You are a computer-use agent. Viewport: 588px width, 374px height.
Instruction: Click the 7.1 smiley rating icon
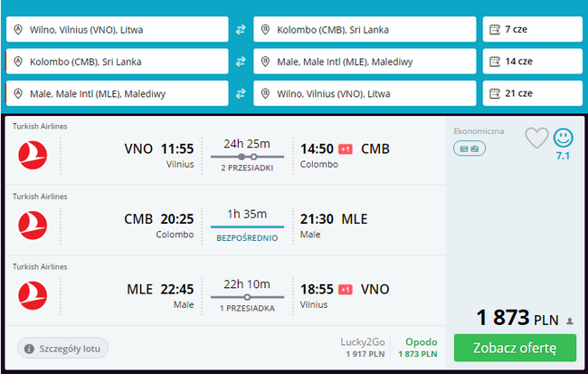tap(563, 139)
